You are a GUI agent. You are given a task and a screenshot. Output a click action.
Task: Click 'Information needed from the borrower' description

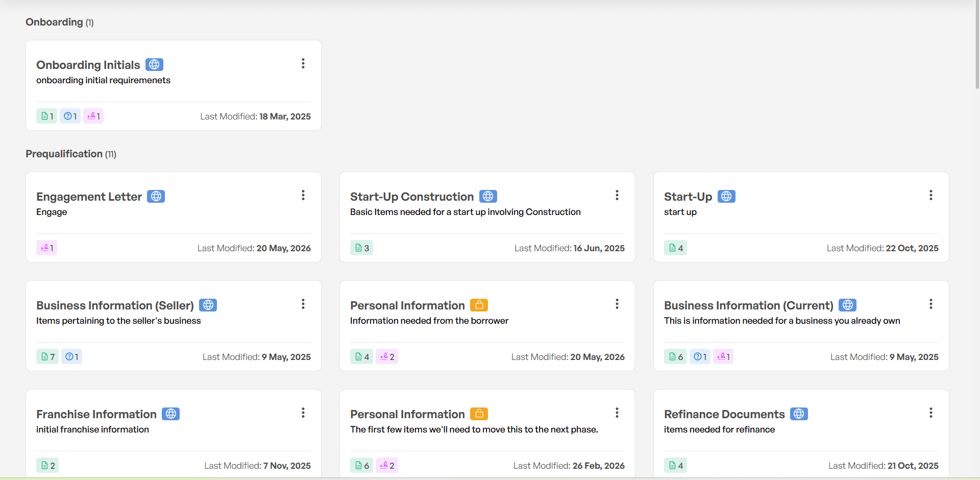[429, 321]
